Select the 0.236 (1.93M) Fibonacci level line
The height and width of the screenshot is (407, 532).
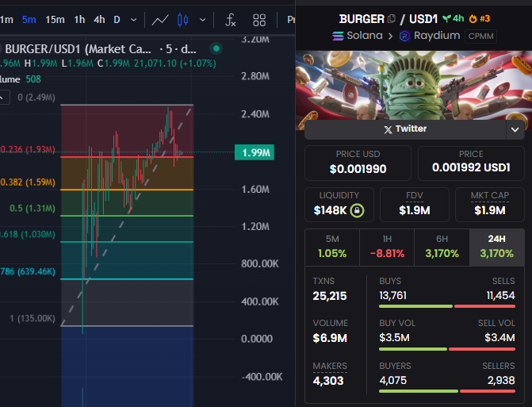click(127, 157)
